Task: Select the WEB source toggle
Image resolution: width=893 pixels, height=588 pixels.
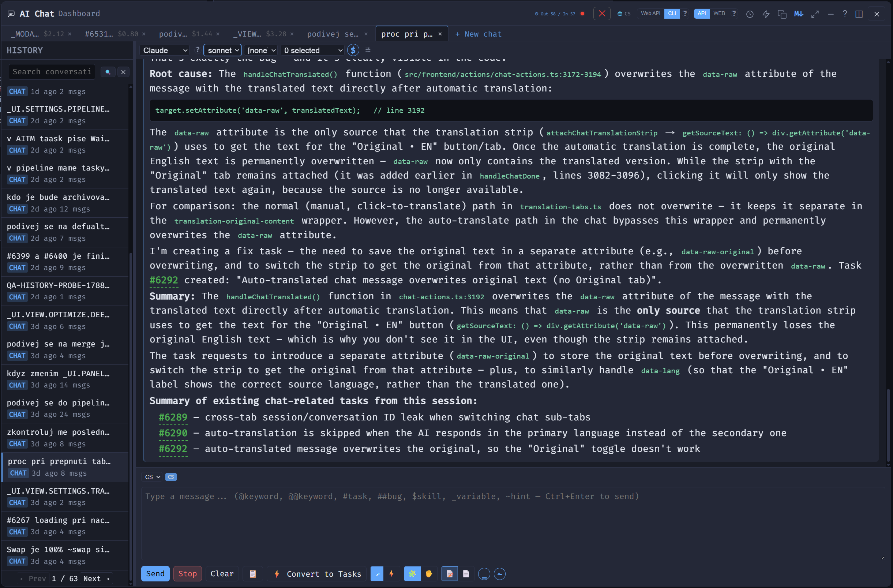Action: point(719,13)
